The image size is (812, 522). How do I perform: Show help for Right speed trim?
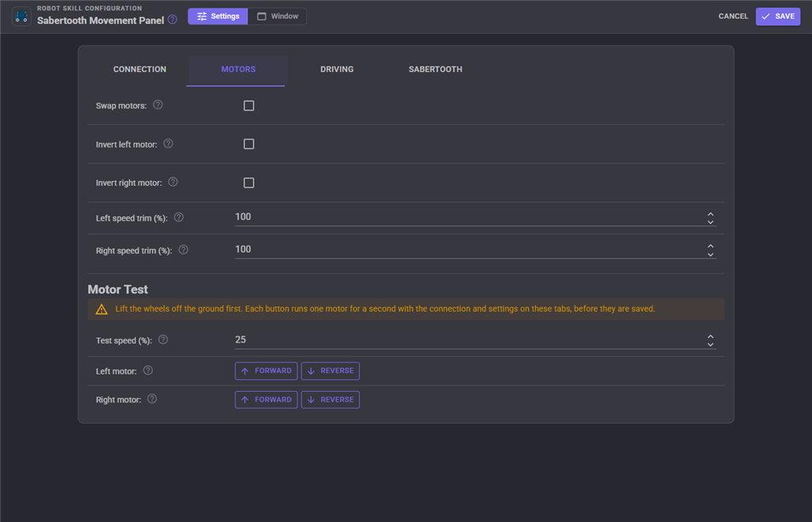click(x=183, y=250)
